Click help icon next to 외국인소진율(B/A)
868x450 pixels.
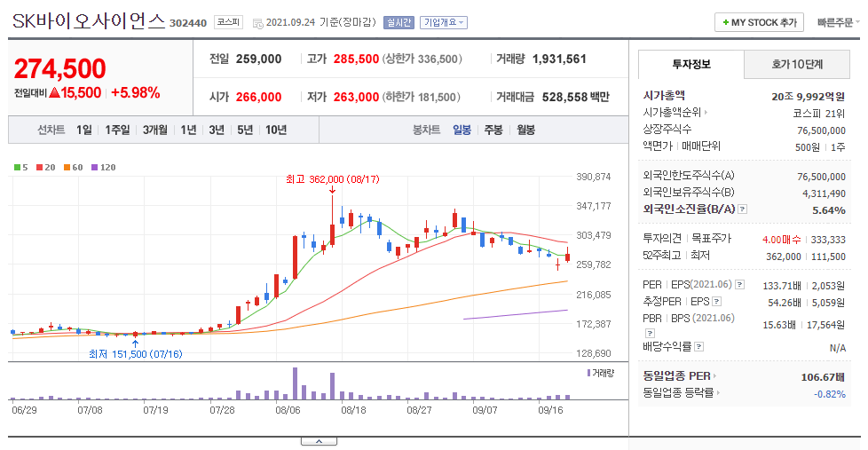(x=743, y=209)
